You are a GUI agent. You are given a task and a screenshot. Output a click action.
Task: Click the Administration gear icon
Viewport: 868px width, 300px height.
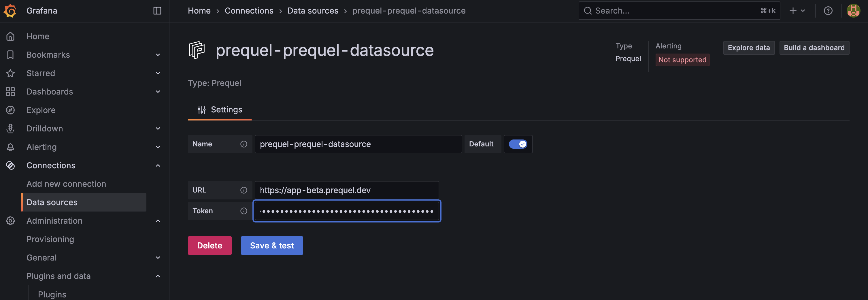(x=10, y=221)
